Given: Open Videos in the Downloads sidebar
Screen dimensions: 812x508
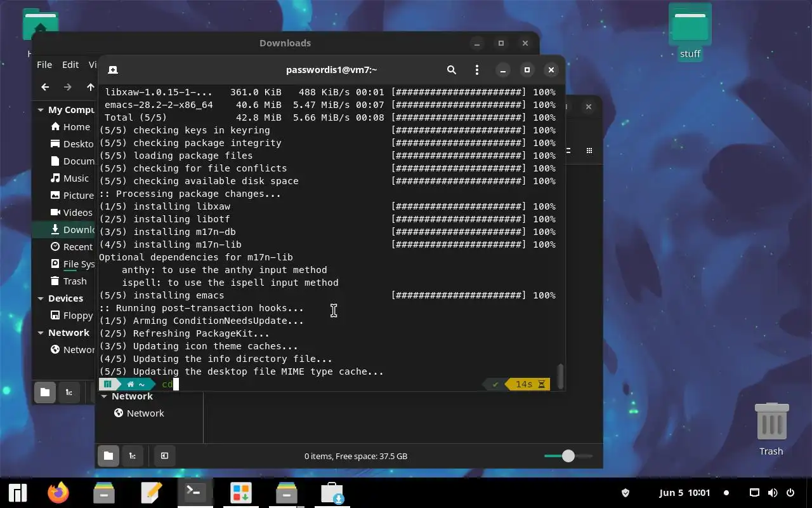Looking at the screenshot, I should pyautogui.click(x=71, y=212).
